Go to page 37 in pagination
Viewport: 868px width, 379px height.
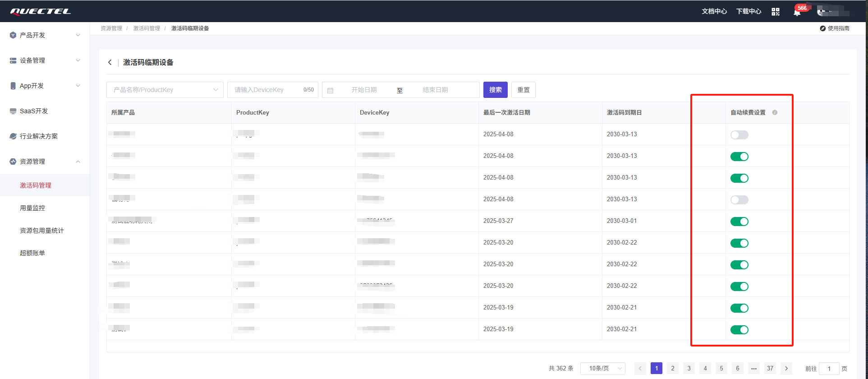click(x=770, y=368)
